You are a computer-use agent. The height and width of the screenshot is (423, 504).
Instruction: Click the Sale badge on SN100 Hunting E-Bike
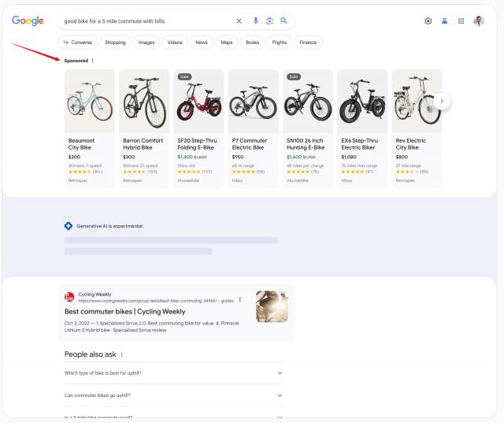pos(294,77)
